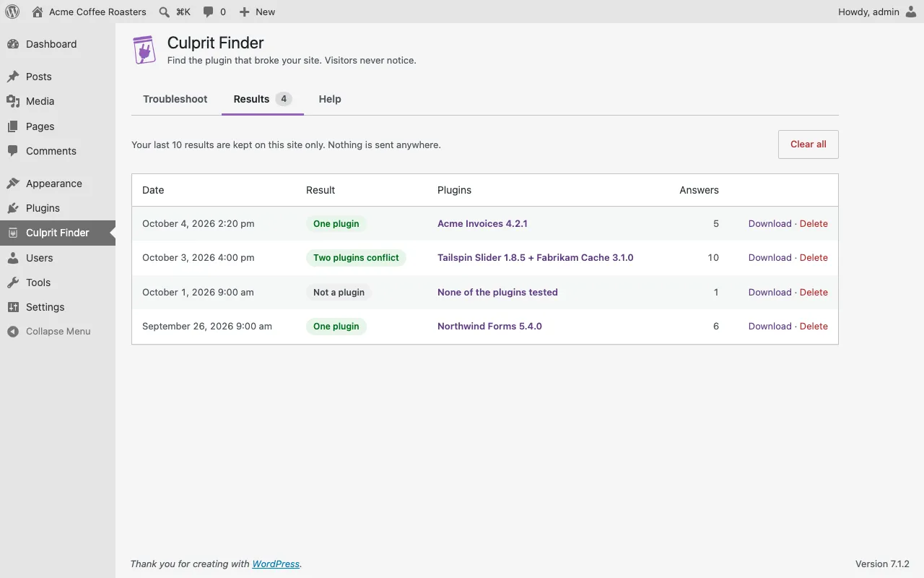Download the Northwind Forms 5.4.0 result

pos(770,326)
